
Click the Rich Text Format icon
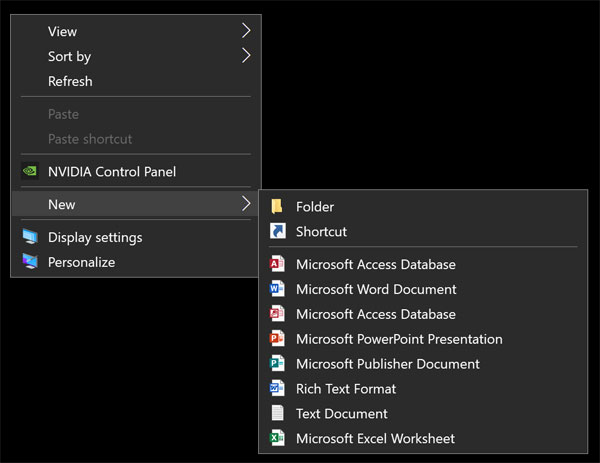[277, 388]
